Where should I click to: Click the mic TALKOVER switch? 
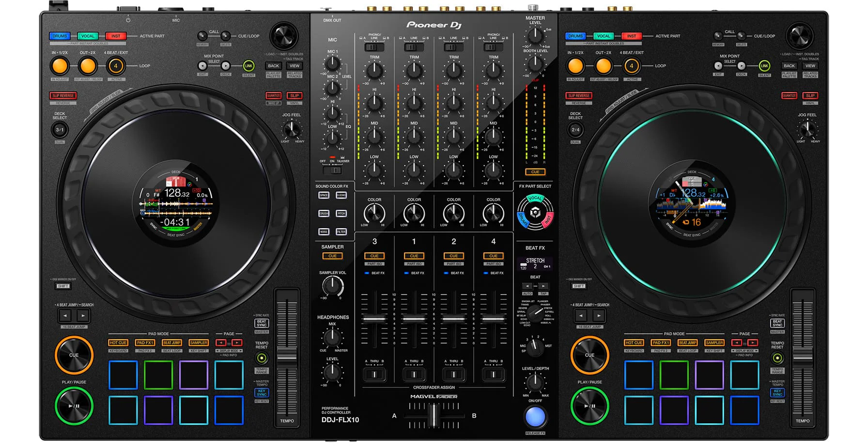click(333, 170)
